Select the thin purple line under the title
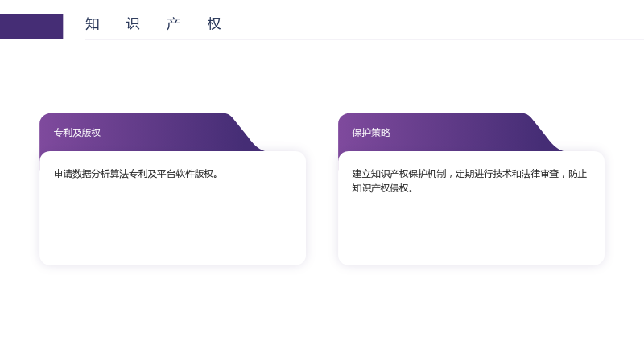 (x=365, y=39)
